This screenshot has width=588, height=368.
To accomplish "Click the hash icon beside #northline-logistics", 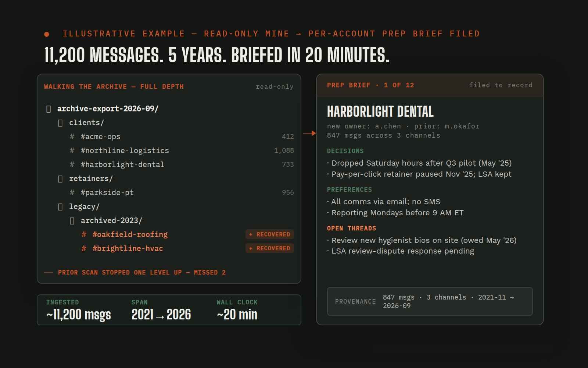I will click(72, 151).
